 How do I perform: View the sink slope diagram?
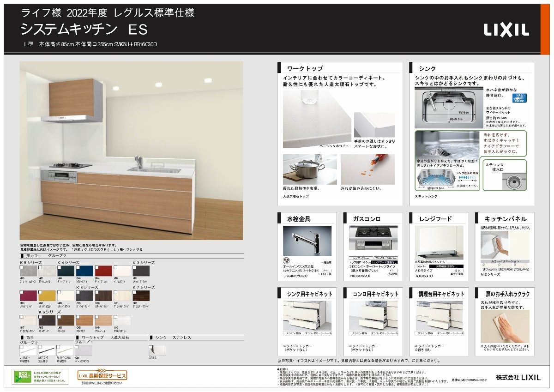coord(437,179)
